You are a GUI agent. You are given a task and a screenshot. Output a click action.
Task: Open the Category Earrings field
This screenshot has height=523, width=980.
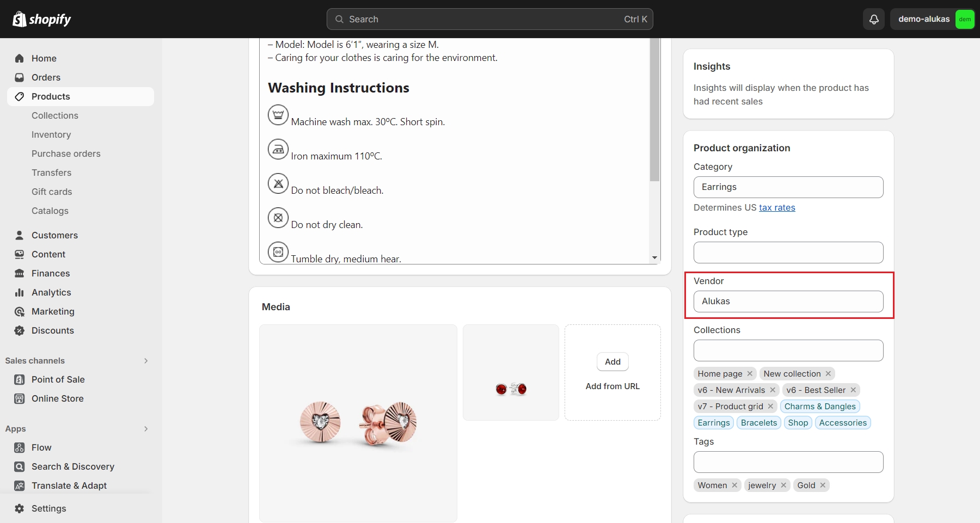click(x=788, y=187)
